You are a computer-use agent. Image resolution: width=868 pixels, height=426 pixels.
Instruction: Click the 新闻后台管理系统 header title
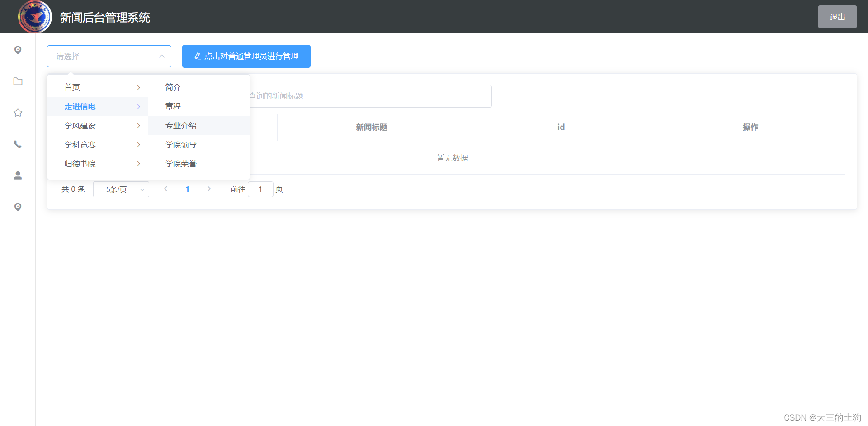pyautogui.click(x=105, y=18)
